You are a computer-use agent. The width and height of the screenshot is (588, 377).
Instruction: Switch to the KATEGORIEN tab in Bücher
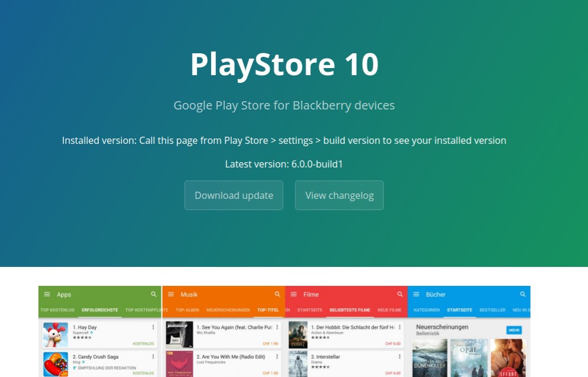coord(427,310)
